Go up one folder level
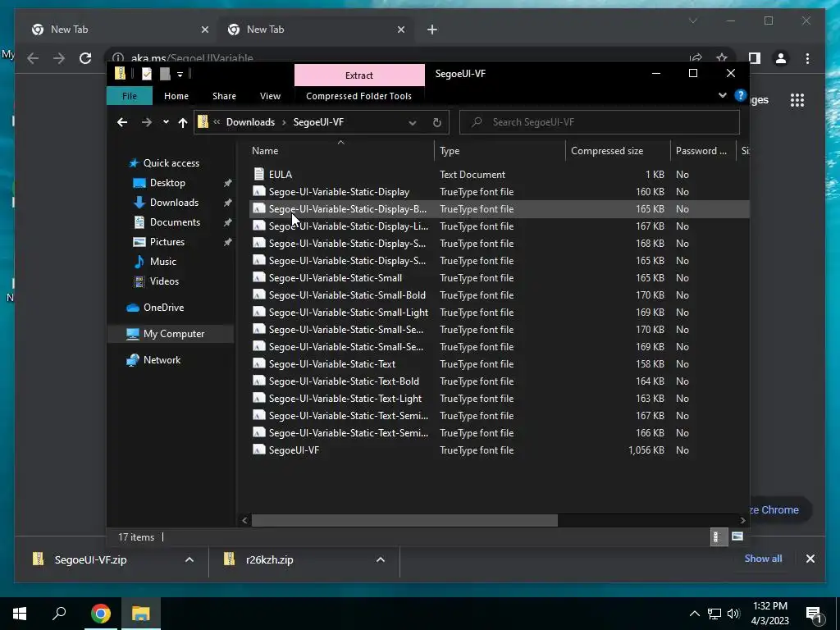 pyautogui.click(x=183, y=122)
